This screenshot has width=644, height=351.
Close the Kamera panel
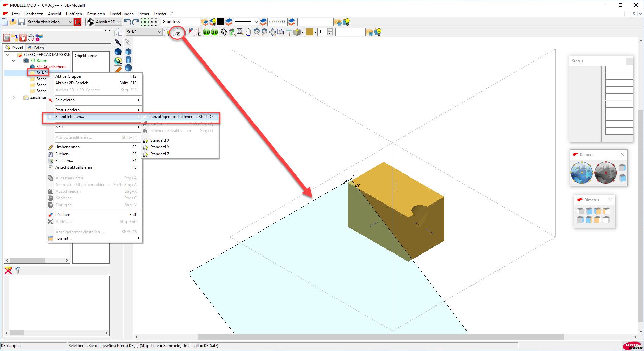click(622, 154)
